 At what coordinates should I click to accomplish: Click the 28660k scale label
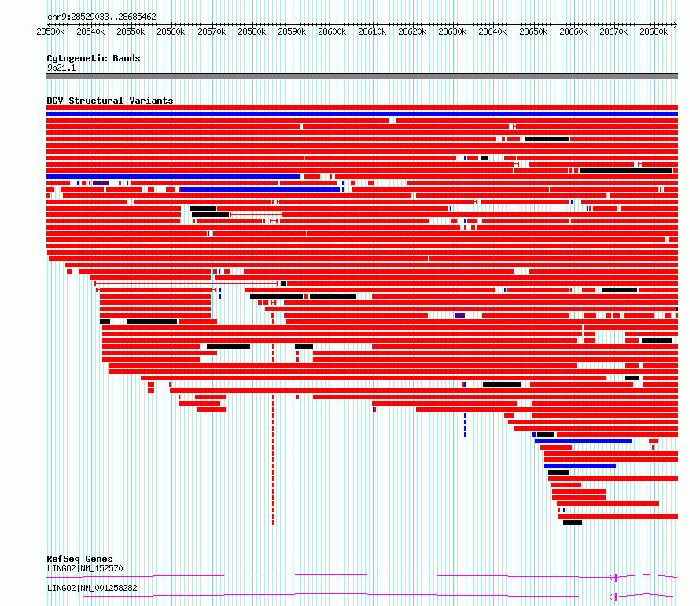click(573, 31)
